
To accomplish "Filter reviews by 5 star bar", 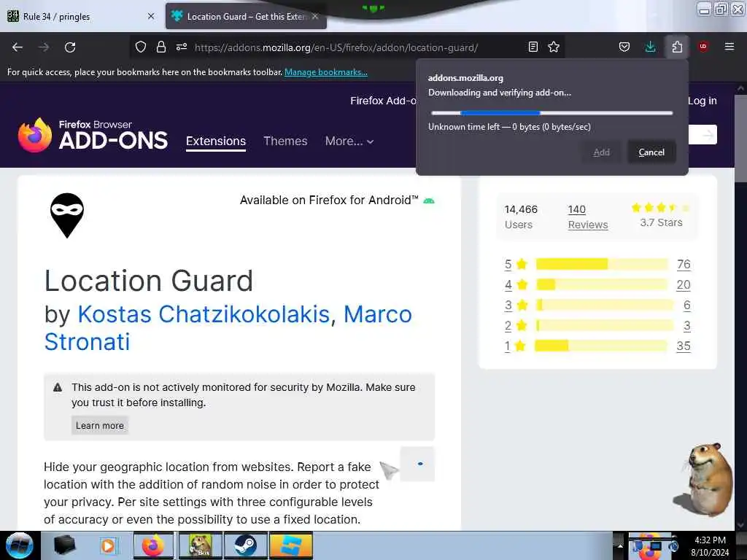I will pyautogui.click(x=602, y=264).
